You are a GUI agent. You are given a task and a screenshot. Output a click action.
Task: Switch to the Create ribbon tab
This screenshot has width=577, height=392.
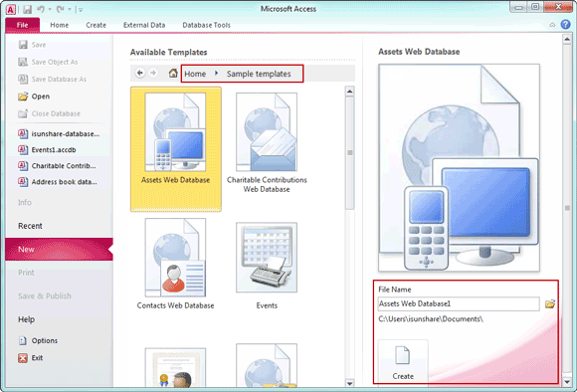pyautogui.click(x=96, y=25)
